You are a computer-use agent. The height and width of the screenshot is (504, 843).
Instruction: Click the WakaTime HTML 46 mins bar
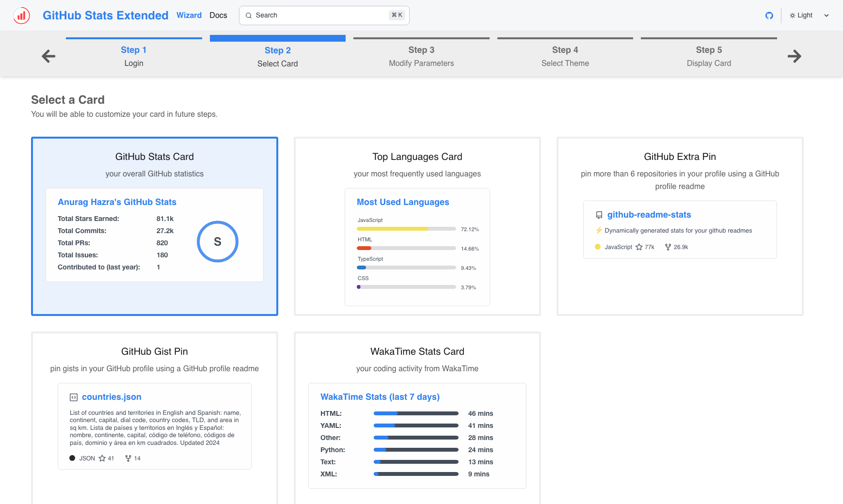point(416,413)
